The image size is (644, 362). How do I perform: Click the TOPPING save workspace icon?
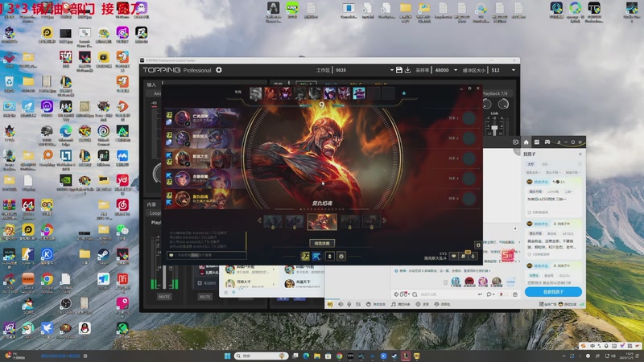click(398, 70)
